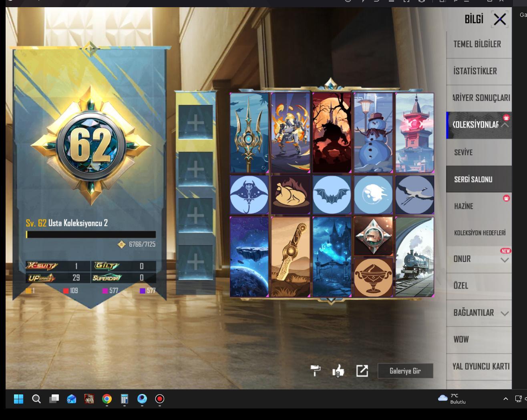Viewport: 527px width, 420px height.
Task: Click the gift notification badge on KOLEKSİYONLAR
Action: point(507,117)
